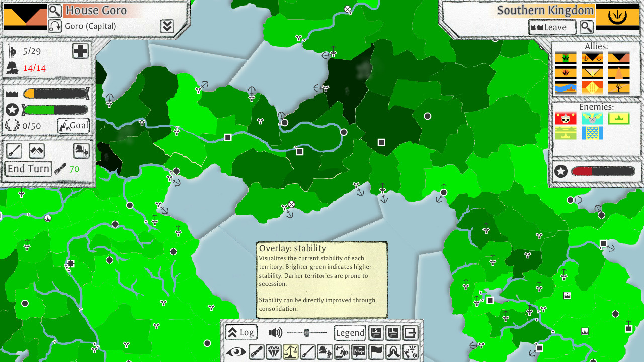
Task: Select the flag overlay icon
Action: 376,351
